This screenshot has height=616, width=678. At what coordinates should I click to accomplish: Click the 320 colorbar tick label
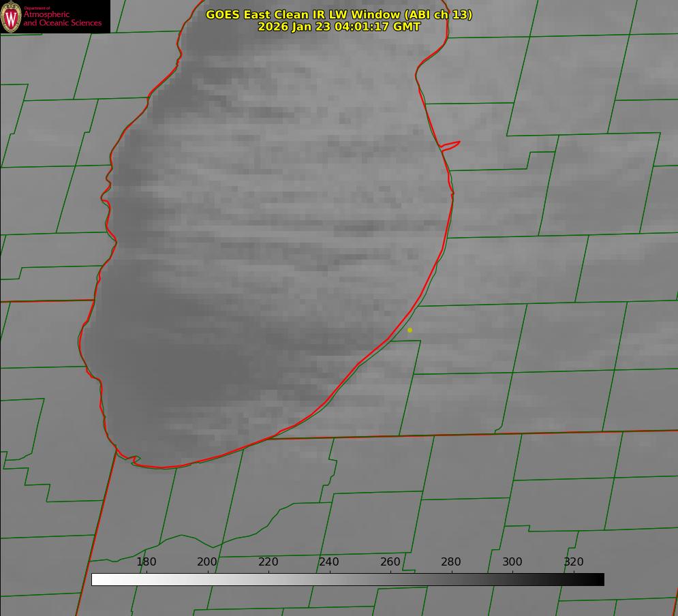point(574,562)
